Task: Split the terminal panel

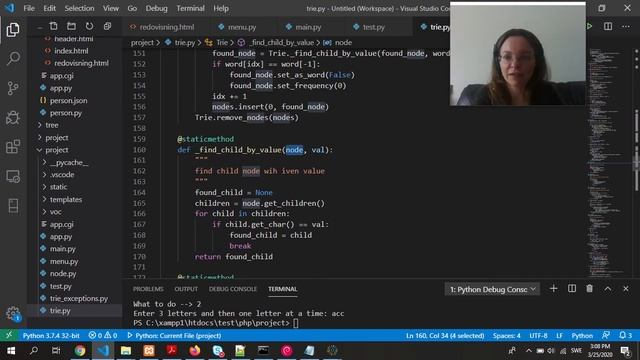Action: [x=572, y=289]
